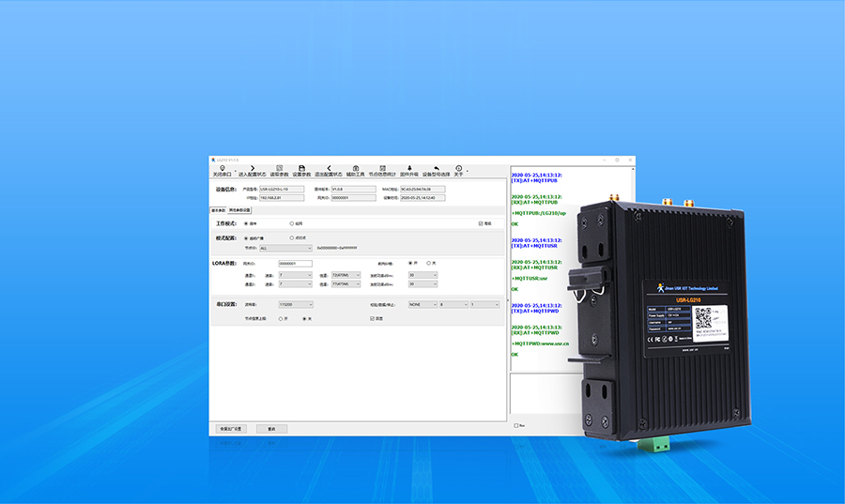
Task: Switch to the 基本参数 tab
Action: pyautogui.click(x=218, y=210)
